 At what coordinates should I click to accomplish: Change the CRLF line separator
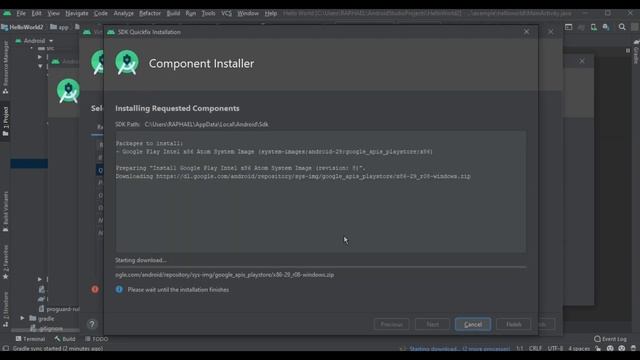click(x=536, y=349)
